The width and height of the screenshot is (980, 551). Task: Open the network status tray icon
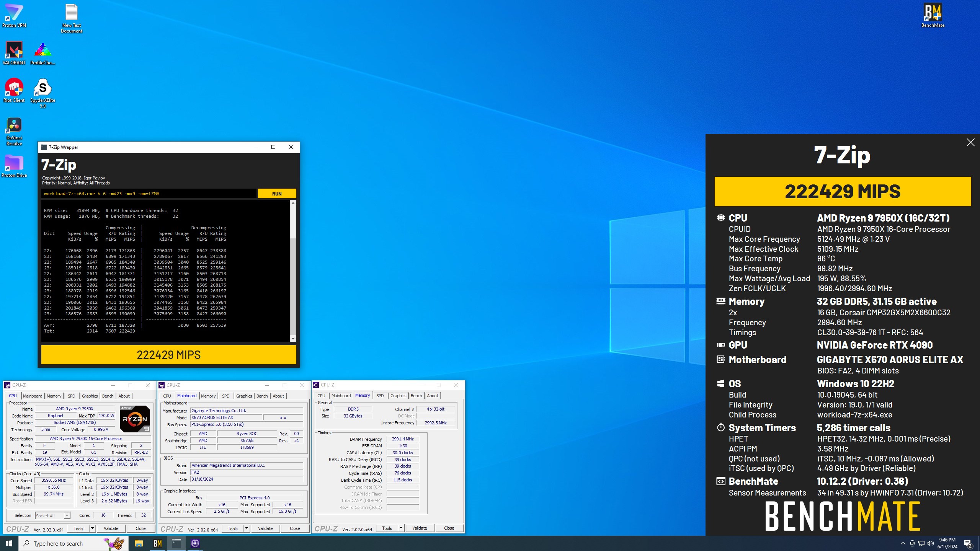pos(921,543)
